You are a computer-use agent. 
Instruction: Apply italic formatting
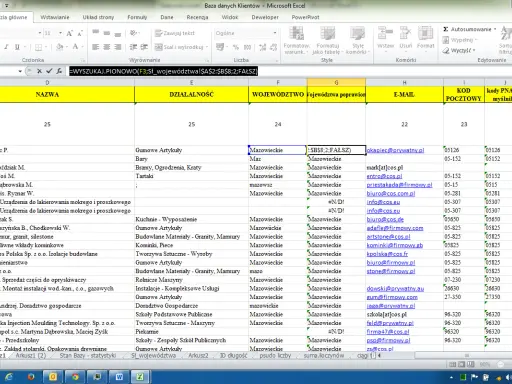pyautogui.click(x=6, y=47)
